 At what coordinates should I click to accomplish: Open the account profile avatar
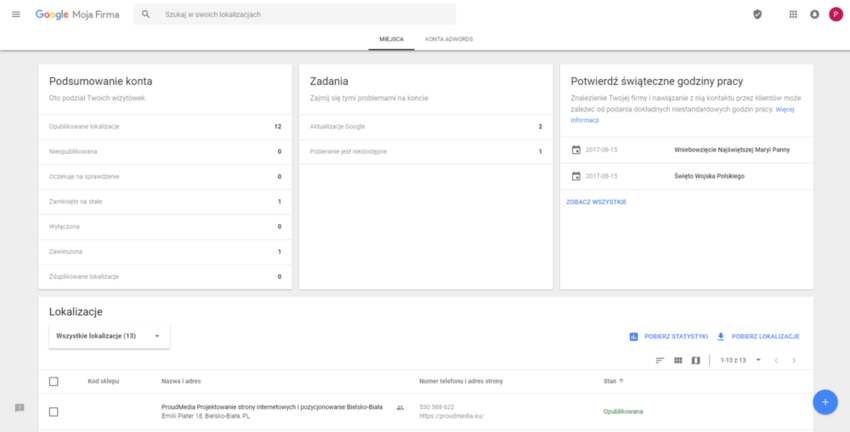(835, 14)
